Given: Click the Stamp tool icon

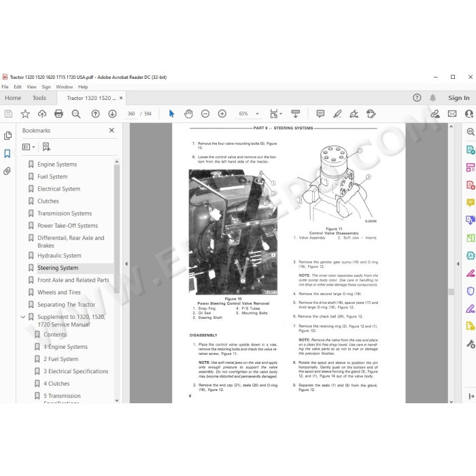Looking at the screenshot, I should point(371,114).
